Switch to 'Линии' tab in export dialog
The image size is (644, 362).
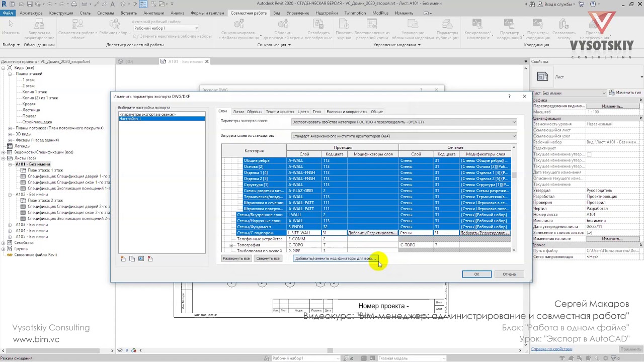pyautogui.click(x=238, y=112)
